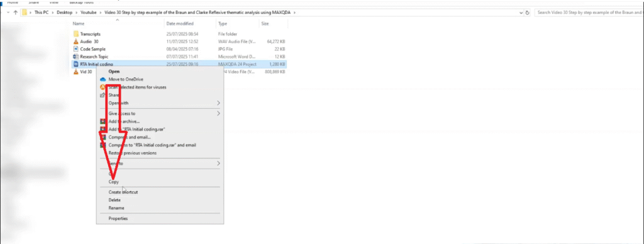Image resolution: width=644 pixels, height=244 pixels.
Task: Select Add to "RTA Initial coding.rar" entry
Action: [x=136, y=129]
